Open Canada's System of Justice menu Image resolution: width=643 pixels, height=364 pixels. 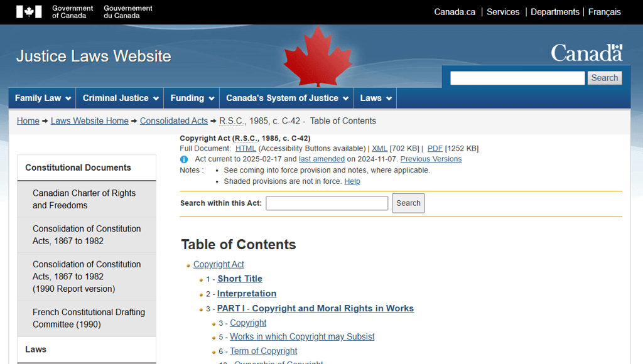point(286,98)
